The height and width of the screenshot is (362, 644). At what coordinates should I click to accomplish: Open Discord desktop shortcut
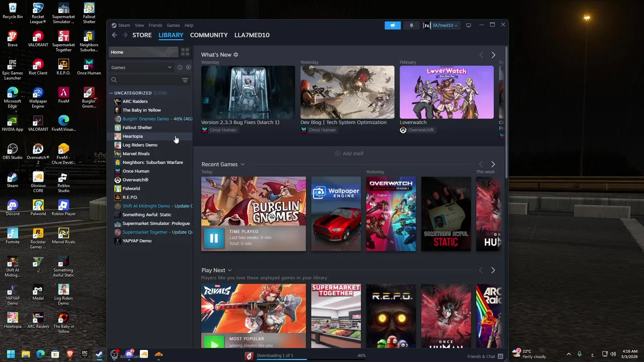(x=13, y=208)
